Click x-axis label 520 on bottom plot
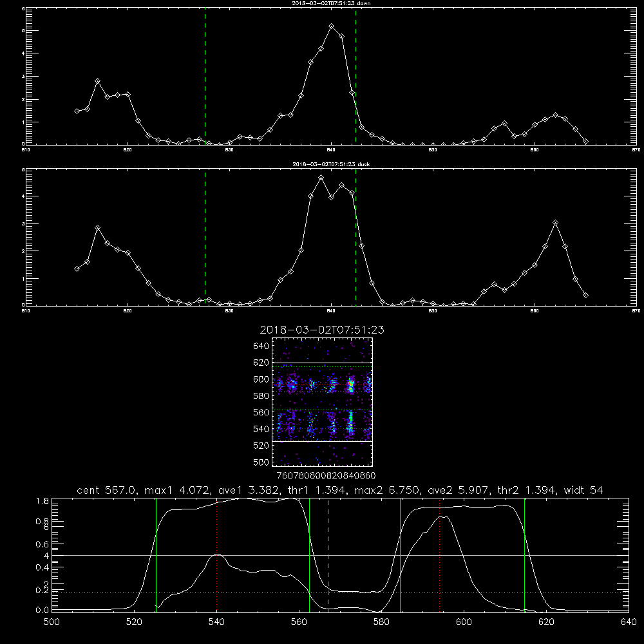The image size is (644, 644). [x=135, y=622]
